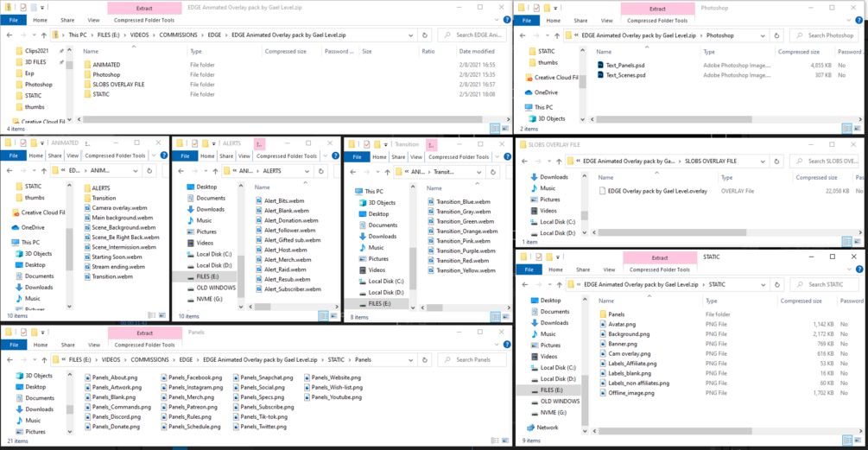Open help in the ALERTS window
Viewport: 868px width, 450px height.
[x=335, y=156]
